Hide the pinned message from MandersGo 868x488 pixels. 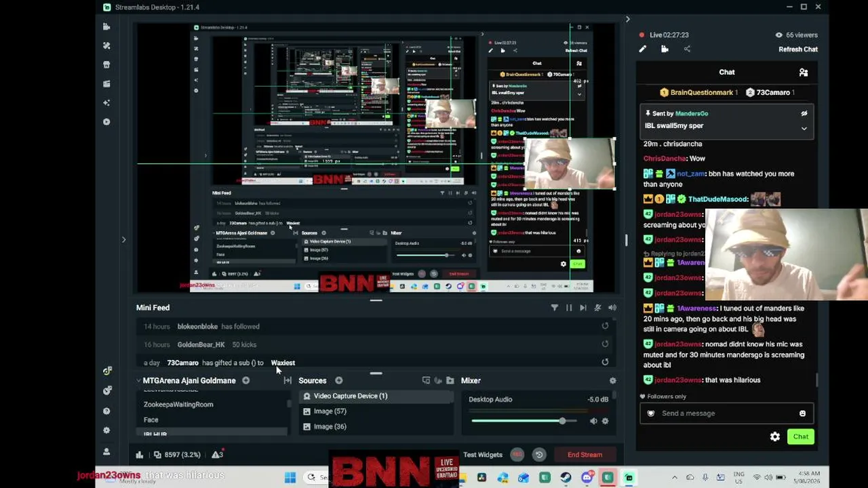point(804,114)
